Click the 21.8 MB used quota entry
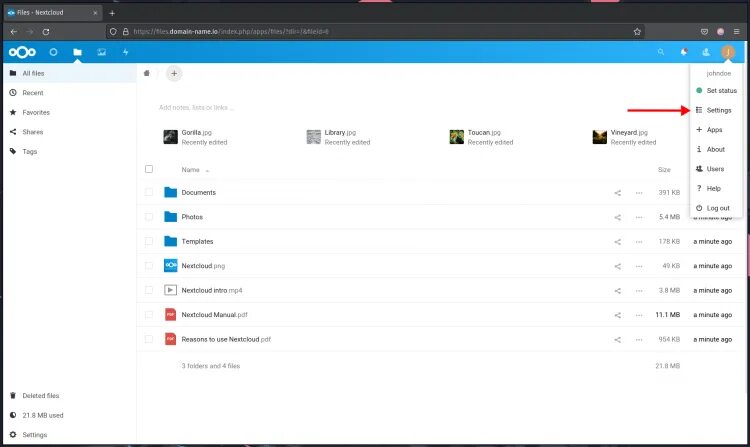 (x=70, y=415)
